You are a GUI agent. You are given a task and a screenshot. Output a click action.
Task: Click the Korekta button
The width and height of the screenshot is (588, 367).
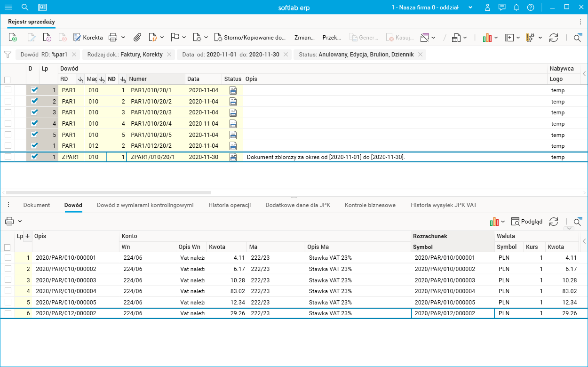pyautogui.click(x=88, y=38)
